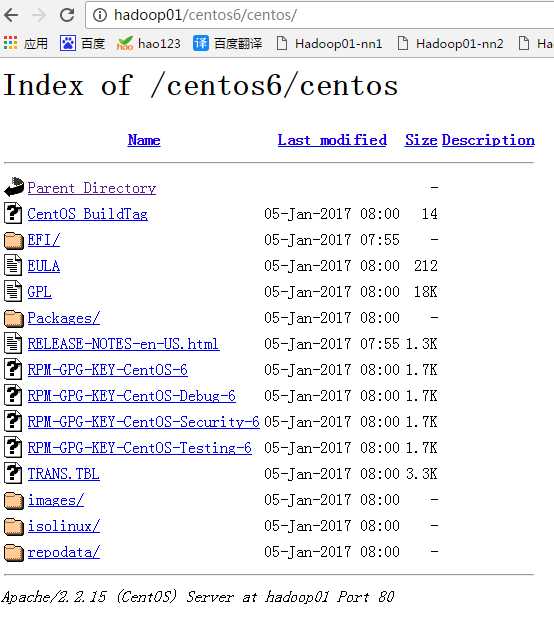Sort listing by the Description column
The height and width of the screenshot is (622, 554).
click(x=488, y=140)
